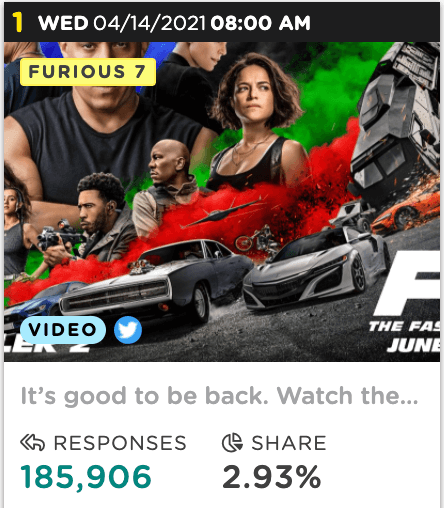Click the RESPONSES label
Viewport: 444px width, 508px height.
point(120,443)
